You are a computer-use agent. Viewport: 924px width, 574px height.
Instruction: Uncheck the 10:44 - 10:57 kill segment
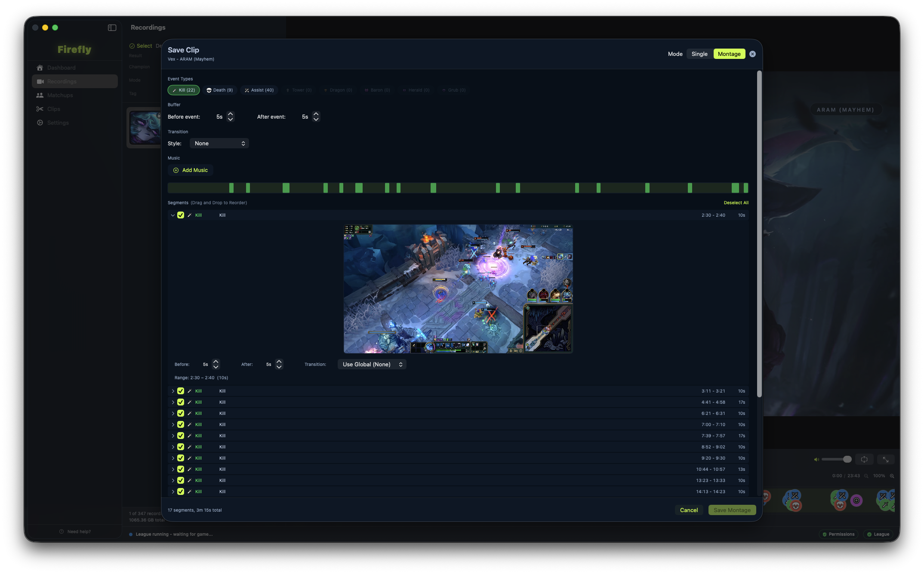pyautogui.click(x=181, y=469)
